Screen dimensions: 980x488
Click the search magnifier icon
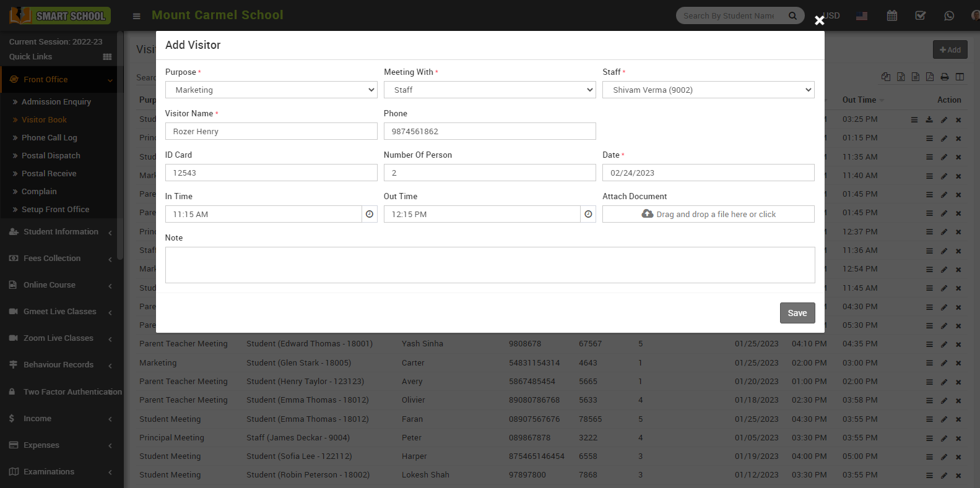(x=792, y=16)
